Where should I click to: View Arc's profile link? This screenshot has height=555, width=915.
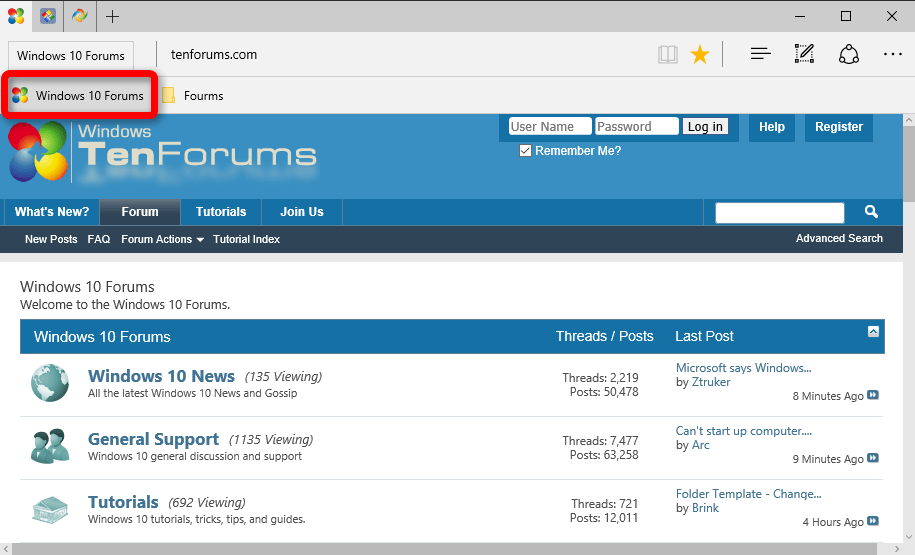pos(700,445)
